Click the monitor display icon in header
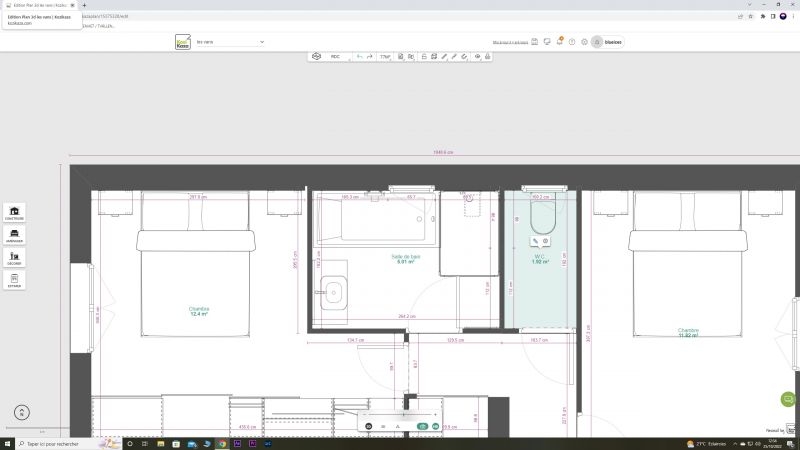This screenshot has width=800, height=450. [x=547, y=42]
